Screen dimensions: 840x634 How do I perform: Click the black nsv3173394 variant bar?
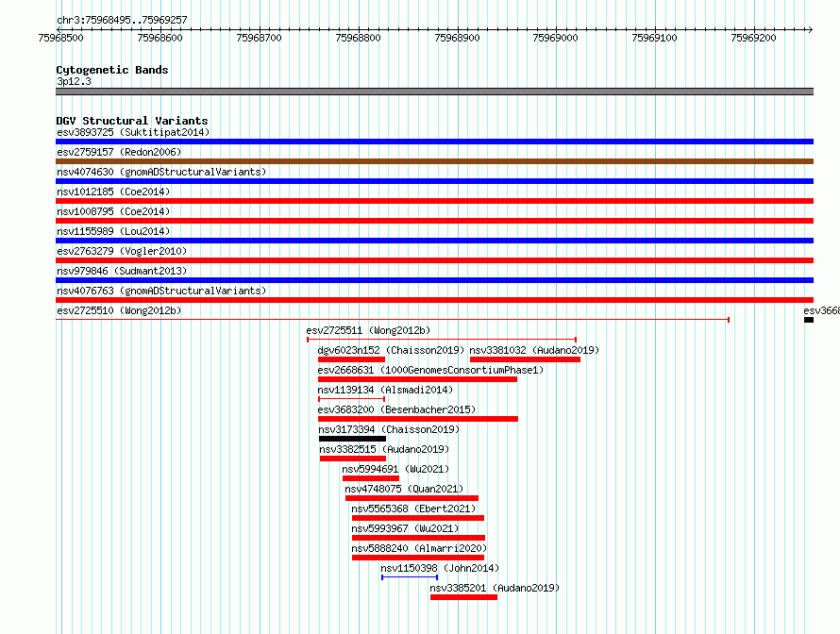pos(352,439)
